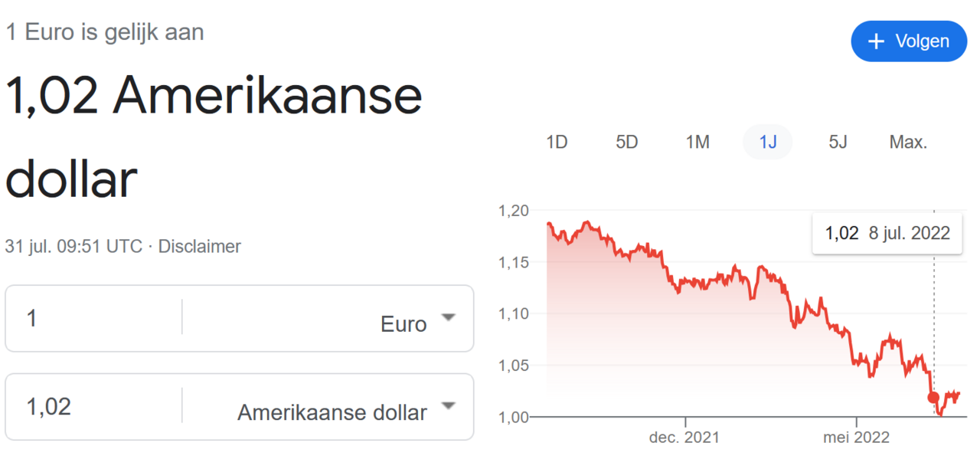Click the Euro amount input field
This screenshot has width=980, height=456.
(x=92, y=318)
